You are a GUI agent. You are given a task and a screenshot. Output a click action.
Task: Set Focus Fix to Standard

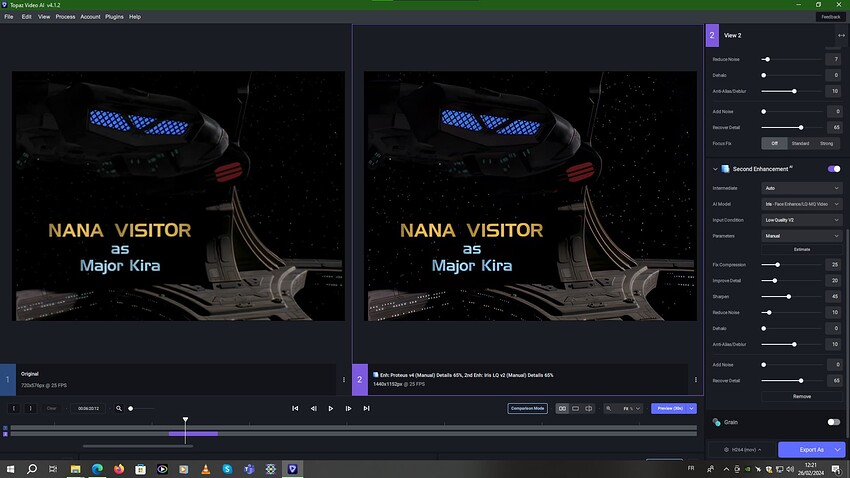click(x=800, y=143)
